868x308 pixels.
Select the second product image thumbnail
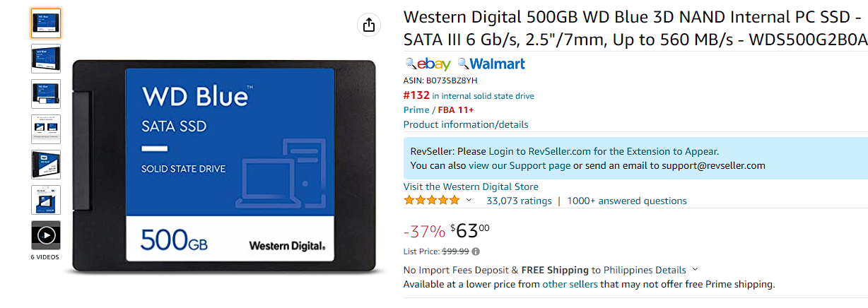[46, 59]
